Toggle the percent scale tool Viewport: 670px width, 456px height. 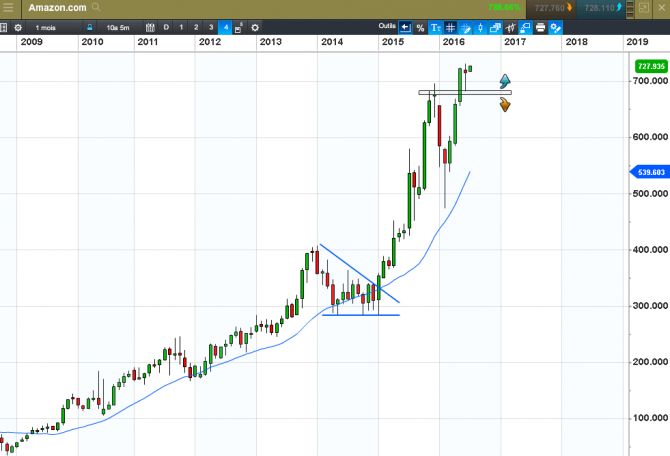pos(420,28)
